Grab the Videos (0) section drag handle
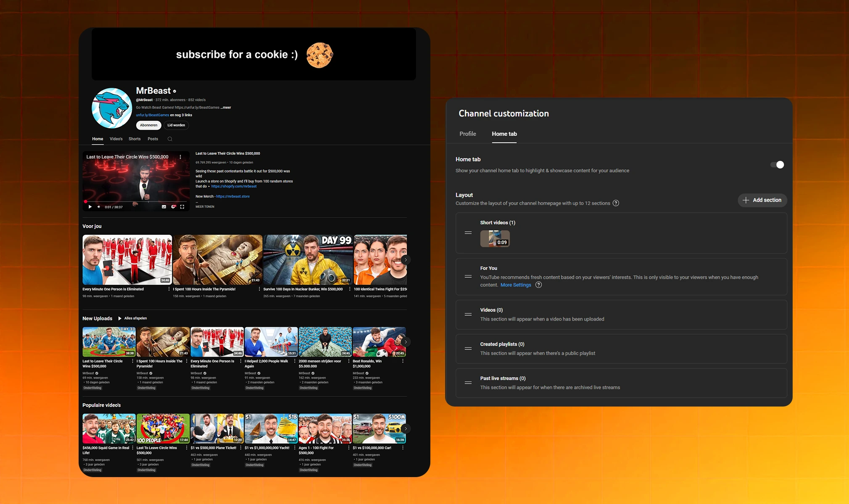The height and width of the screenshot is (504, 849). [468, 314]
